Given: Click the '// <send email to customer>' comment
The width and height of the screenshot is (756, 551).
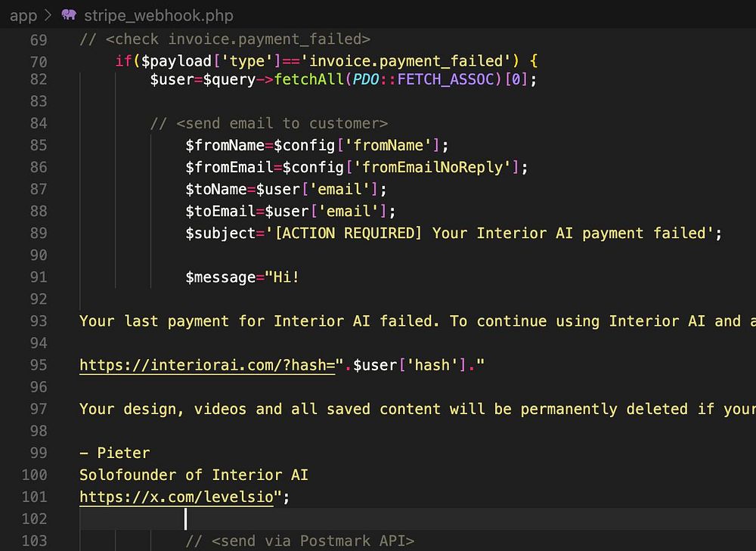Looking at the screenshot, I should coord(269,123).
